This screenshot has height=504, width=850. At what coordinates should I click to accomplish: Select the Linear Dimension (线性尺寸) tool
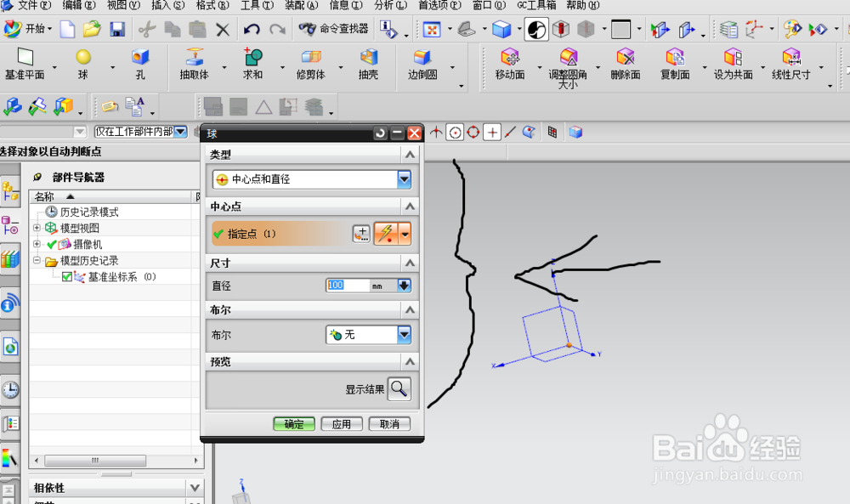pos(790,65)
